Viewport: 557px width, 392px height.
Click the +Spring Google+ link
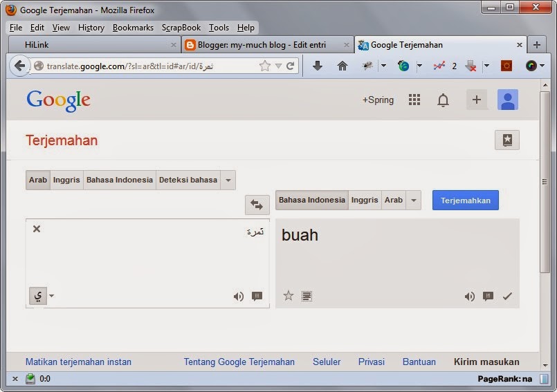pyautogui.click(x=378, y=100)
